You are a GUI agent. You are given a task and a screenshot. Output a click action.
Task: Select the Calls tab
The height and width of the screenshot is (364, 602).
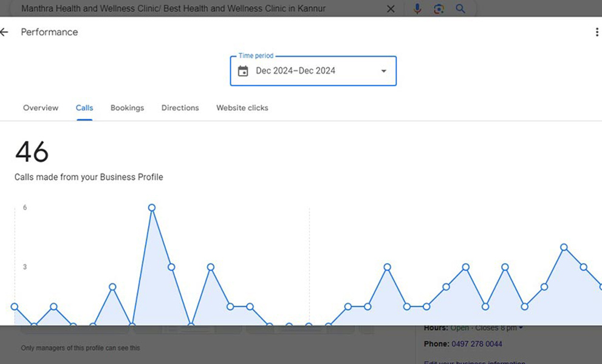[x=84, y=108]
